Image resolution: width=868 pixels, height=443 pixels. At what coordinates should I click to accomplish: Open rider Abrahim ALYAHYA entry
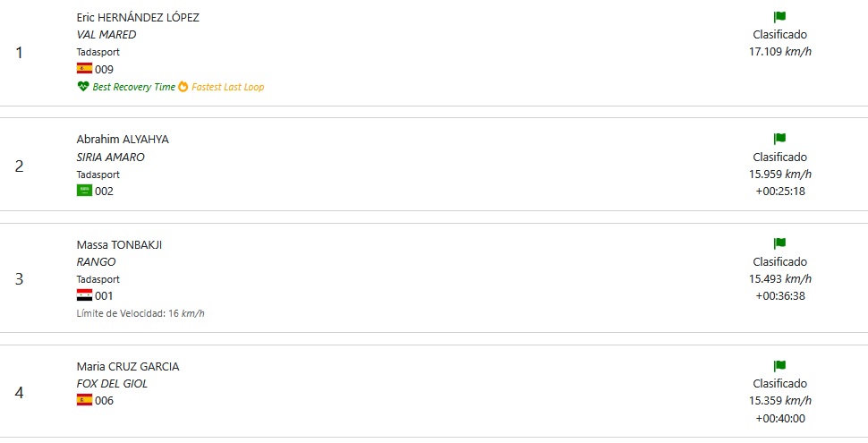(123, 140)
